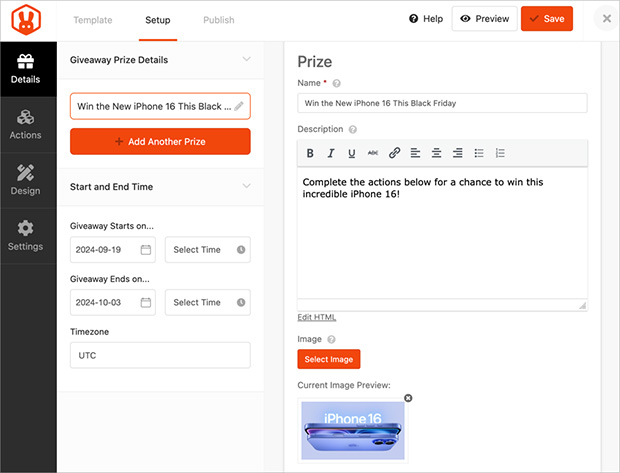Screen dimensions: 620x473
Task: Open the Actions sidebar section
Action: (28, 125)
